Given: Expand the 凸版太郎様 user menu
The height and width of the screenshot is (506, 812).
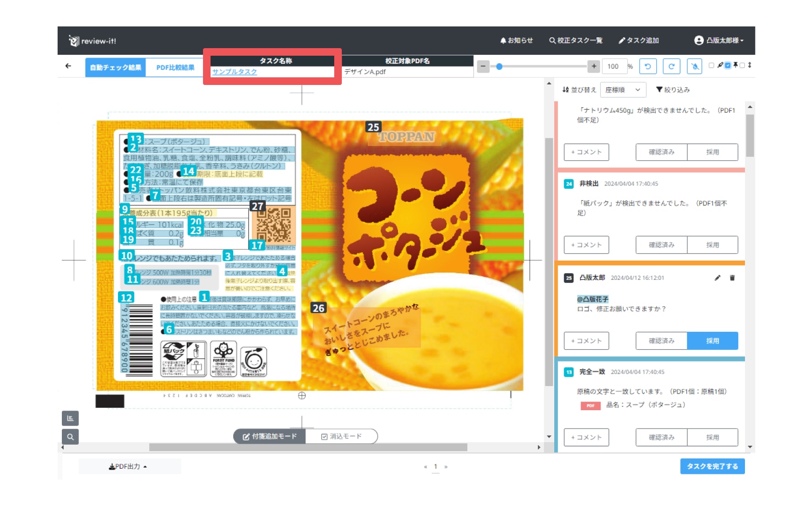Looking at the screenshot, I should [719, 41].
